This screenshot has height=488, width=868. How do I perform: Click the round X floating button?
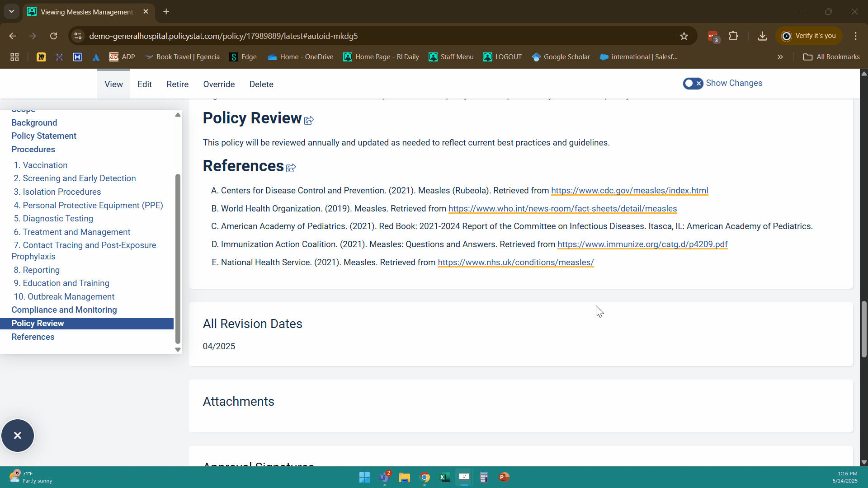(x=18, y=436)
